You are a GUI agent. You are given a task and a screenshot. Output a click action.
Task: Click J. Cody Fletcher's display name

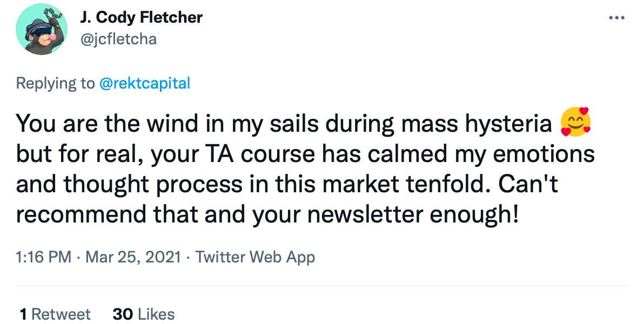[x=142, y=17]
